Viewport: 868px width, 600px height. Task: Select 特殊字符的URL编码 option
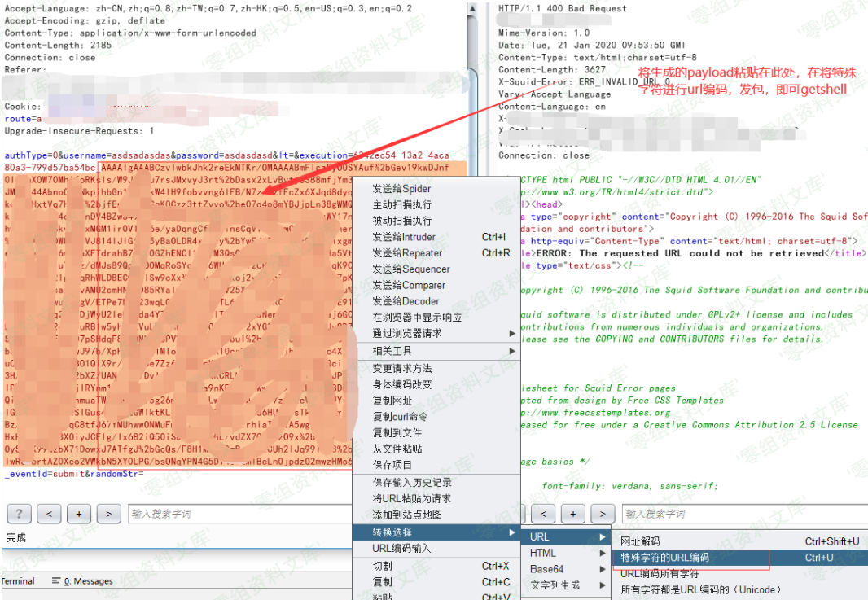(664, 558)
